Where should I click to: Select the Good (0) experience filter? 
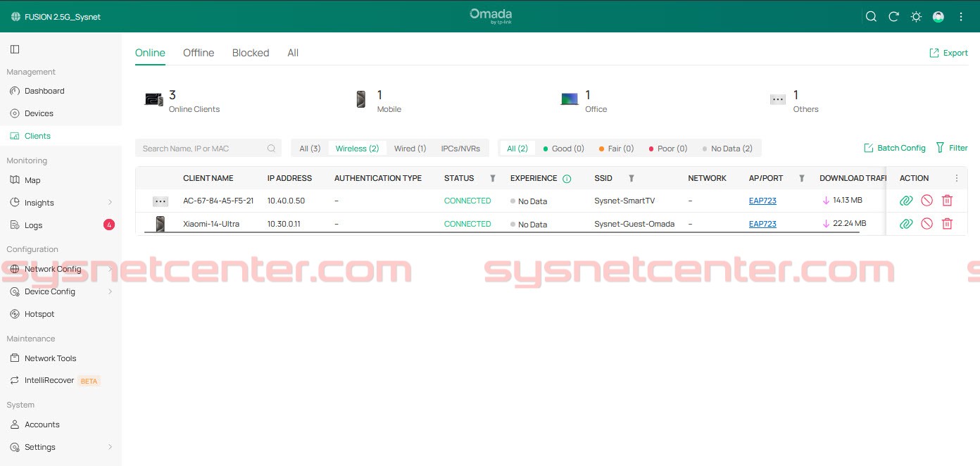pyautogui.click(x=563, y=149)
